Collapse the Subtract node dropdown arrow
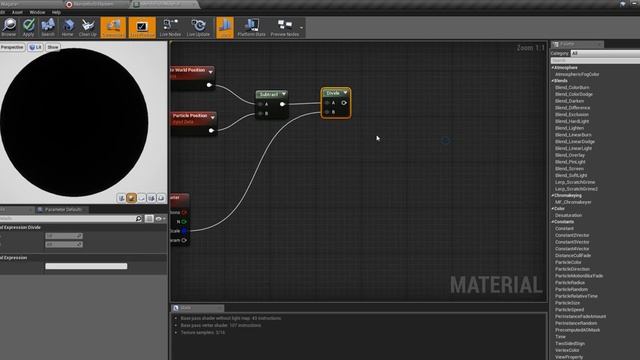This screenshot has height=360, width=640. (x=284, y=94)
